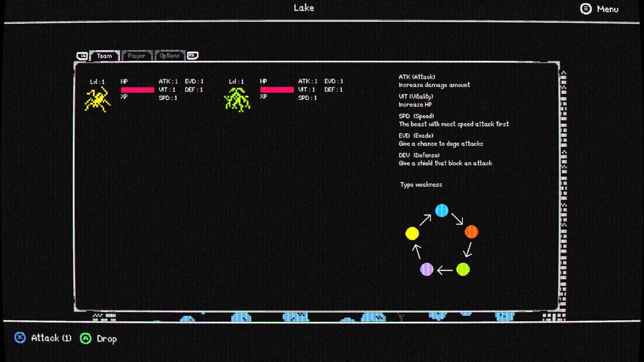Click the green beetle's XP label

point(263,97)
